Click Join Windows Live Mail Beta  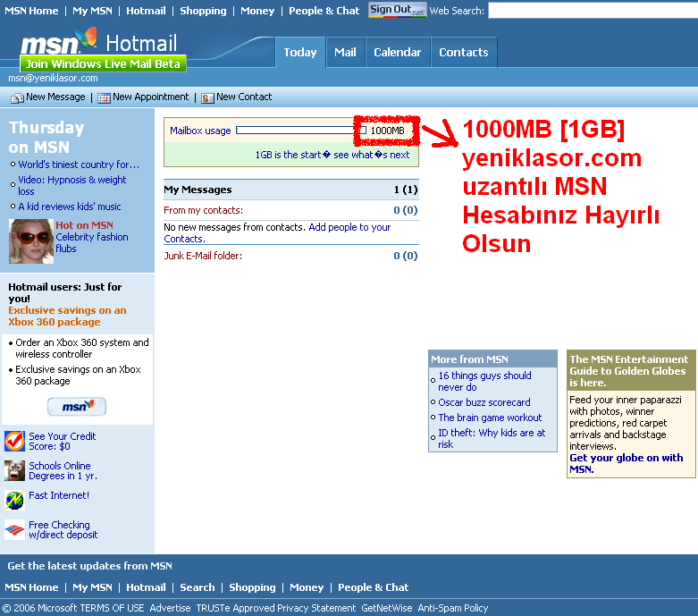coord(103,64)
